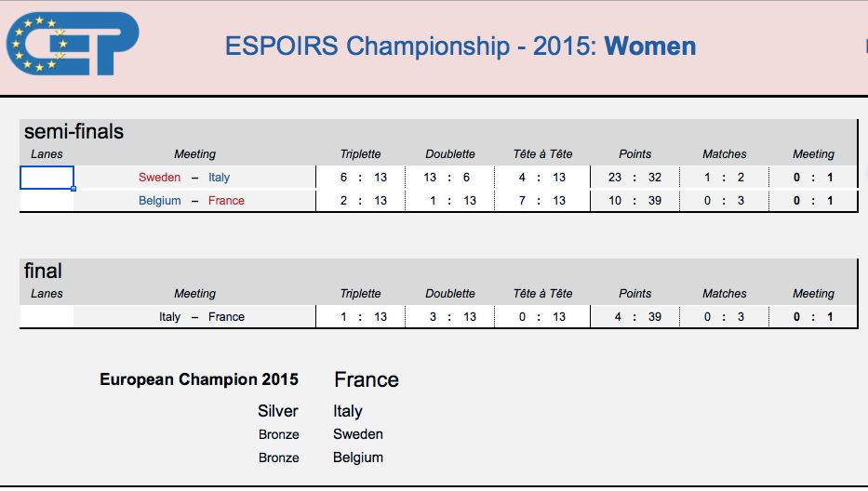The width and height of the screenshot is (868, 491).
Task: Click the ESPOIRS Championship 2015 Women title
Action: pyautogui.click(x=460, y=46)
